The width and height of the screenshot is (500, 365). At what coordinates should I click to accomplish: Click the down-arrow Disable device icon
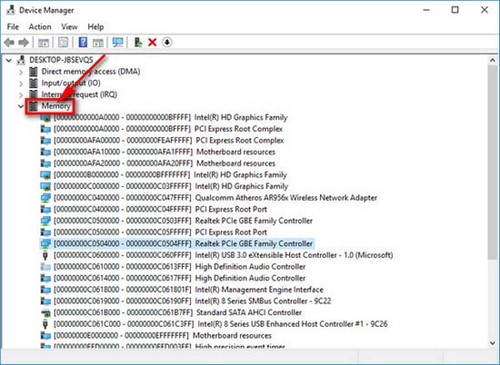pyautogui.click(x=167, y=42)
